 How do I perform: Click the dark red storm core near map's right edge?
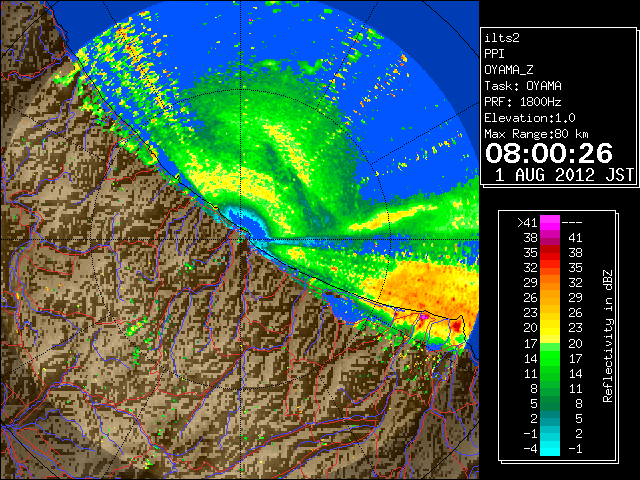[456, 325]
